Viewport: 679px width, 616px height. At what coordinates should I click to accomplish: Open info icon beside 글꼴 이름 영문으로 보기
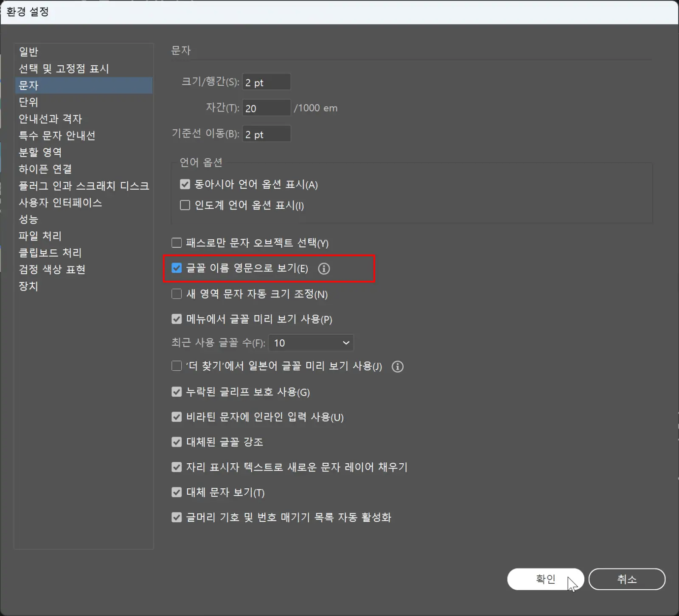tap(324, 269)
